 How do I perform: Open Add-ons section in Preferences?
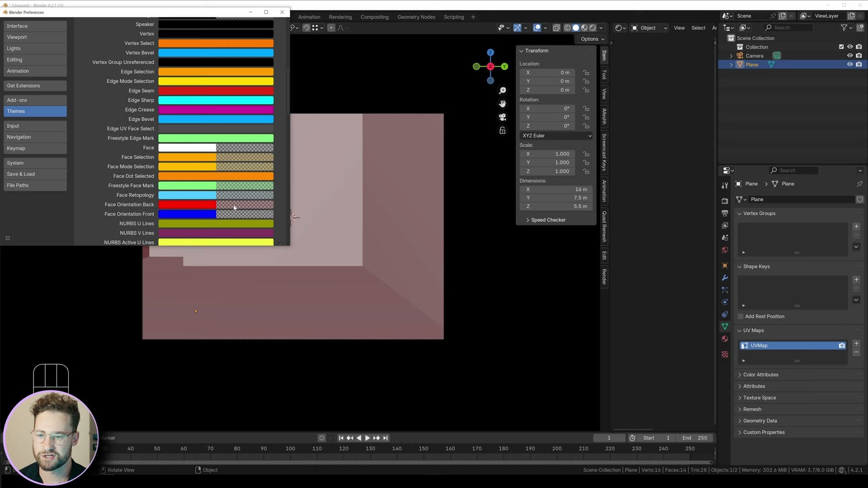pyautogui.click(x=35, y=100)
